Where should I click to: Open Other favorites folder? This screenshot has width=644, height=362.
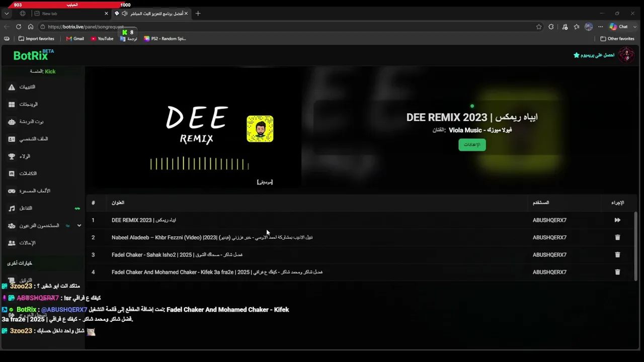[x=617, y=39]
